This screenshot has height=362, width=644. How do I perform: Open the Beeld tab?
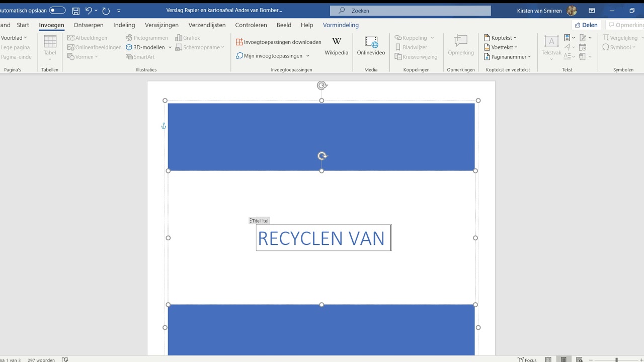(x=284, y=25)
